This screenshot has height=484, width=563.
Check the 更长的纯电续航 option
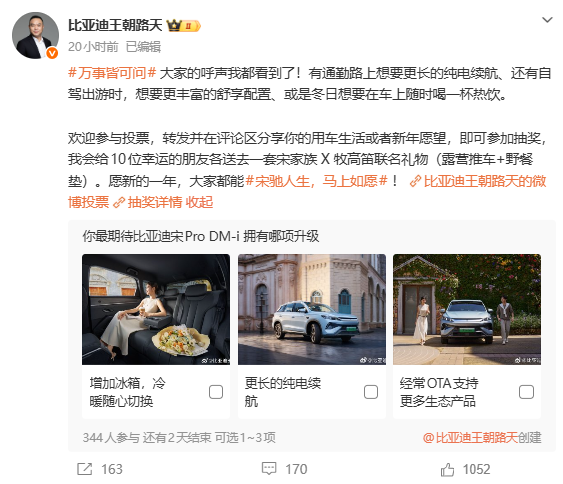pyautogui.click(x=371, y=392)
